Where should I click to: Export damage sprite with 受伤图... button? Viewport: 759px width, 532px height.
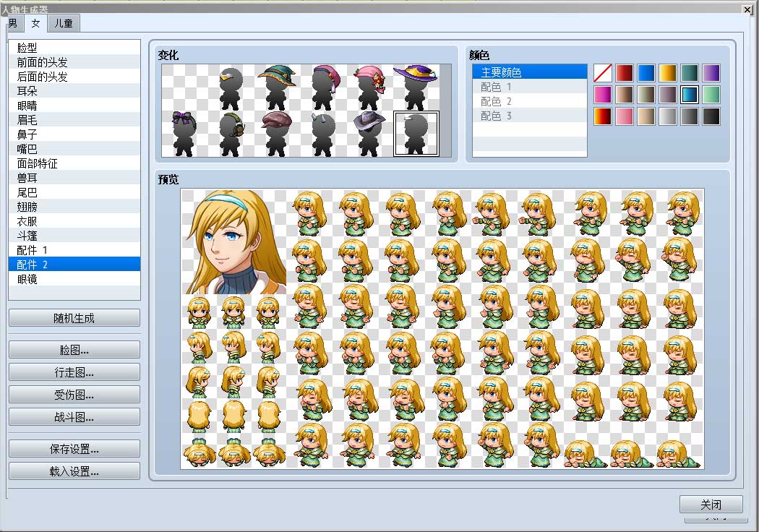[x=74, y=395]
